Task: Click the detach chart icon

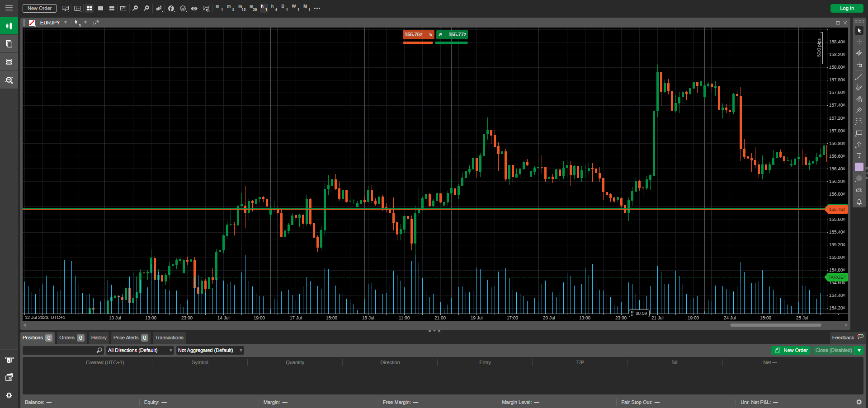Action: click(96, 23)
